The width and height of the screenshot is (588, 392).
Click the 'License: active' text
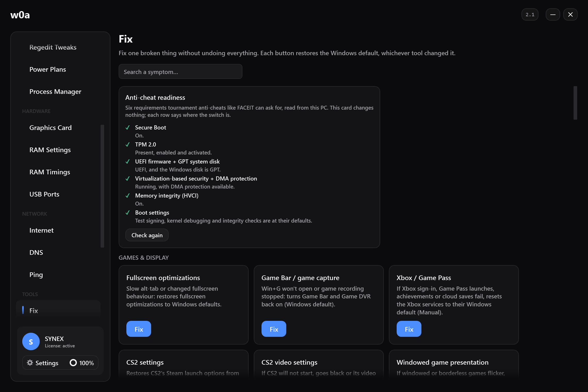pos(60,346)
